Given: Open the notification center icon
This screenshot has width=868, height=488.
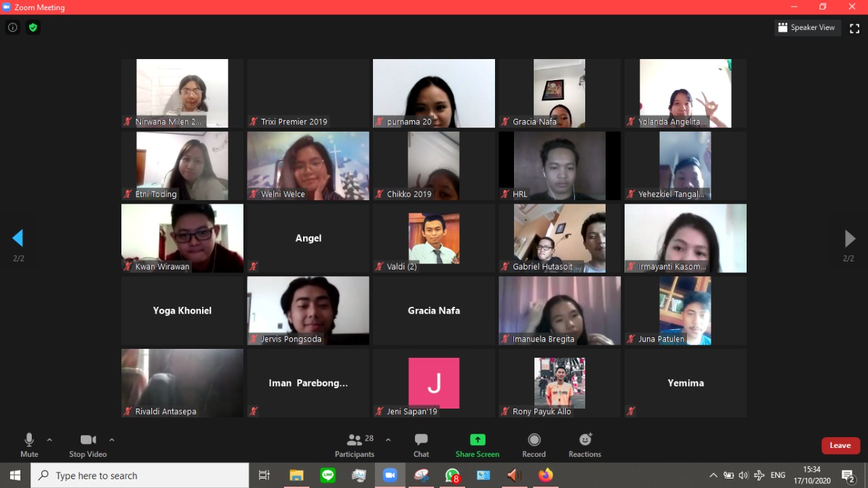Looking at the screenshot, I should click(x=848, y=475).
